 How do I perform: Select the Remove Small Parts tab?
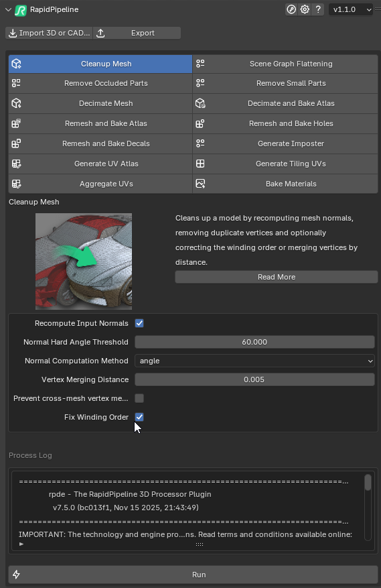285,83
